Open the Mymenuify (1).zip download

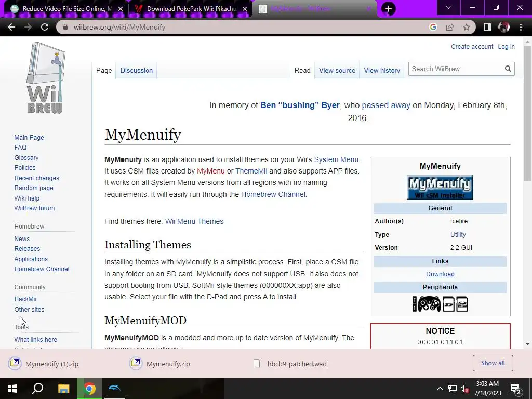pos(44,364)
